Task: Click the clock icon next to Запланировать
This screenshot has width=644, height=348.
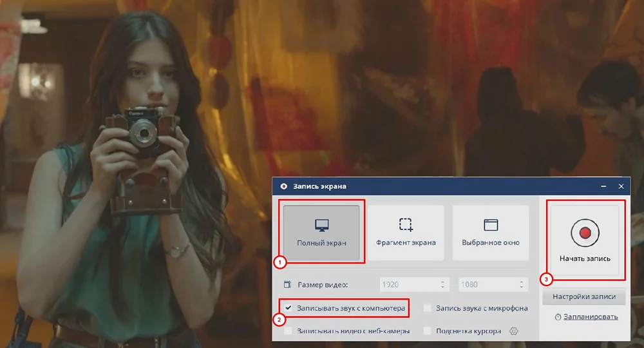Action: click(x=558, y=316)
